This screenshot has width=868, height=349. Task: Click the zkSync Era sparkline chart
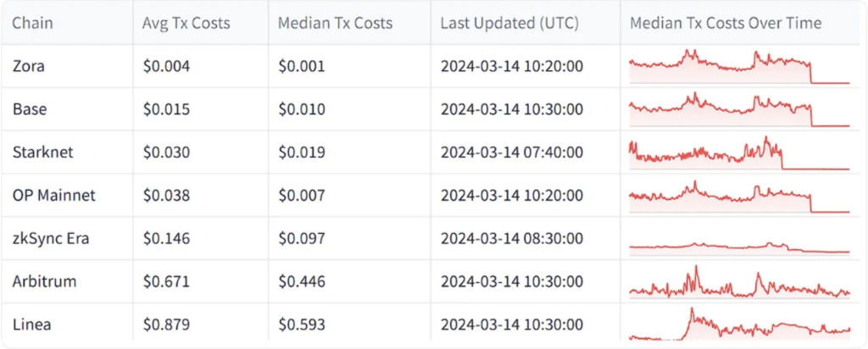tap(739, 247)
